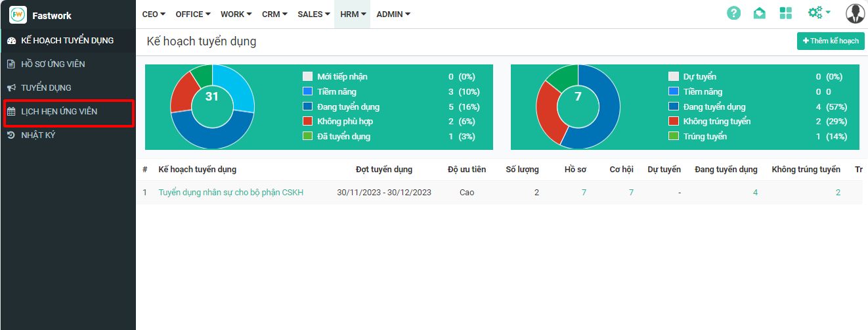Click the Fastwork logo icon
Viewport: 868px width, 330px height.
[18, 14]
